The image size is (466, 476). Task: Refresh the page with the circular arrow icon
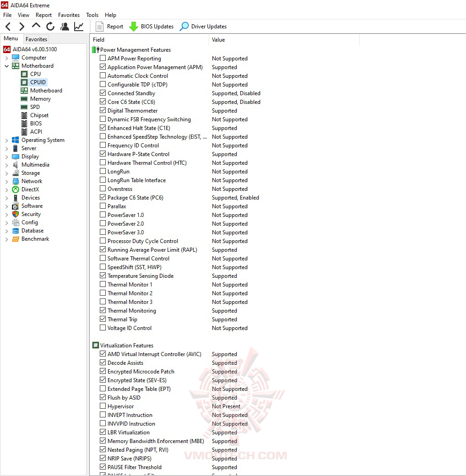(x=50, y=27)
